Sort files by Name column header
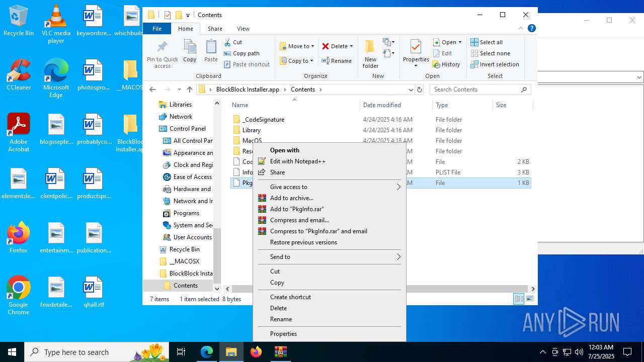The height and width of the screenshot is (362, 644). [295, 105]
